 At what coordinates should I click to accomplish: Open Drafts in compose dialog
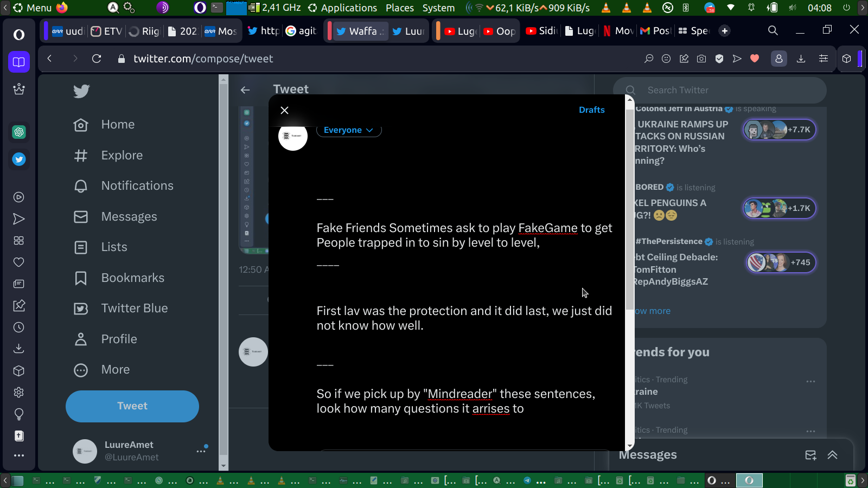tap(591, 110)
